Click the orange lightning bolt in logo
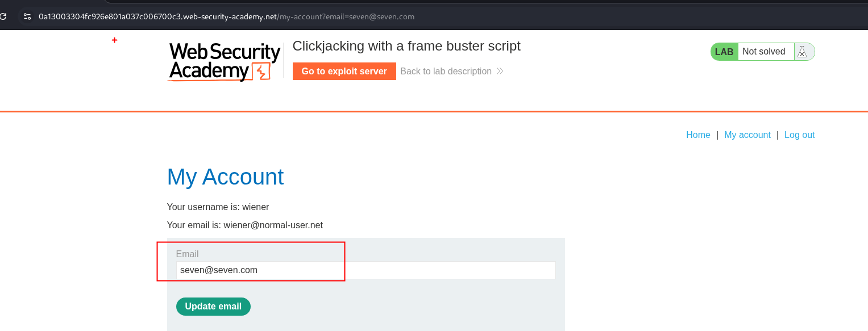Screen dimensions: 868x331 pyautogui.click(x=261, y=73)
